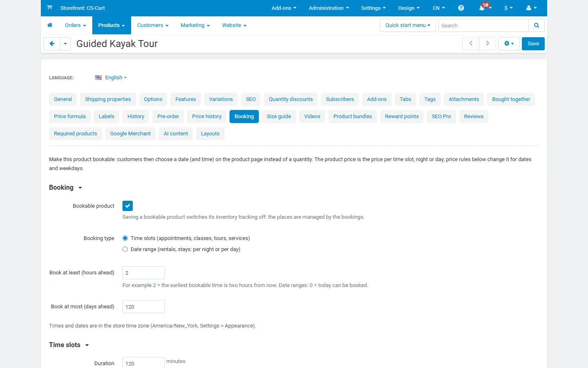
Task: Open the gear actions menu
Action: point(509,44)
